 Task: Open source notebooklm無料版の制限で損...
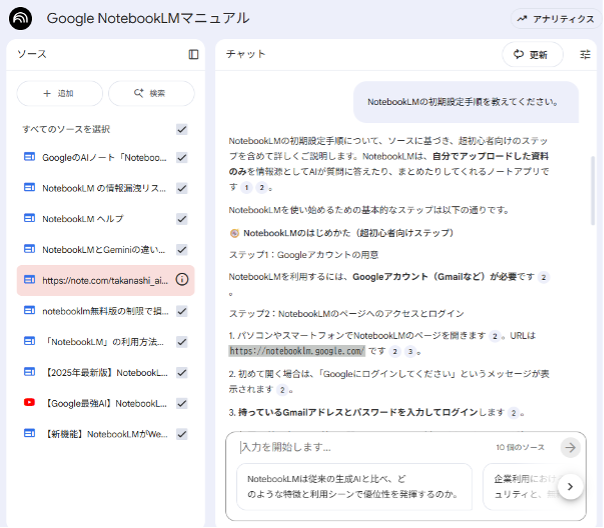pos(105,311)
